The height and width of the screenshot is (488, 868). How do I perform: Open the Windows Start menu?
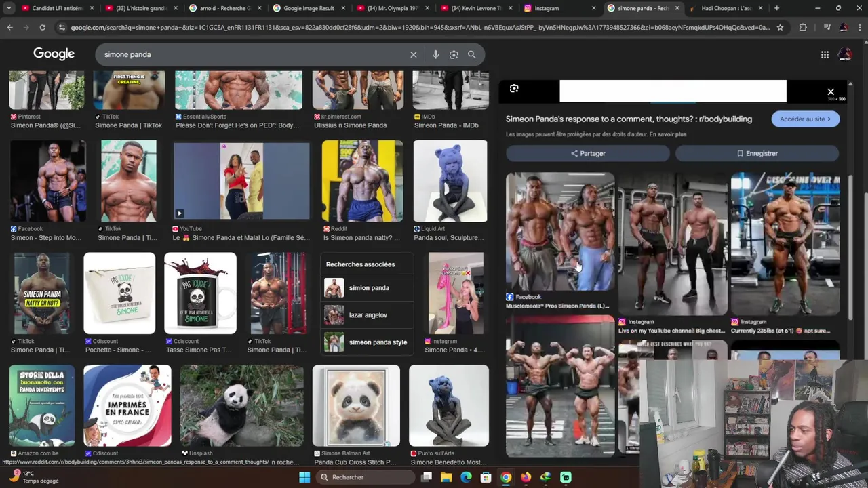click(x=304, y=477)
